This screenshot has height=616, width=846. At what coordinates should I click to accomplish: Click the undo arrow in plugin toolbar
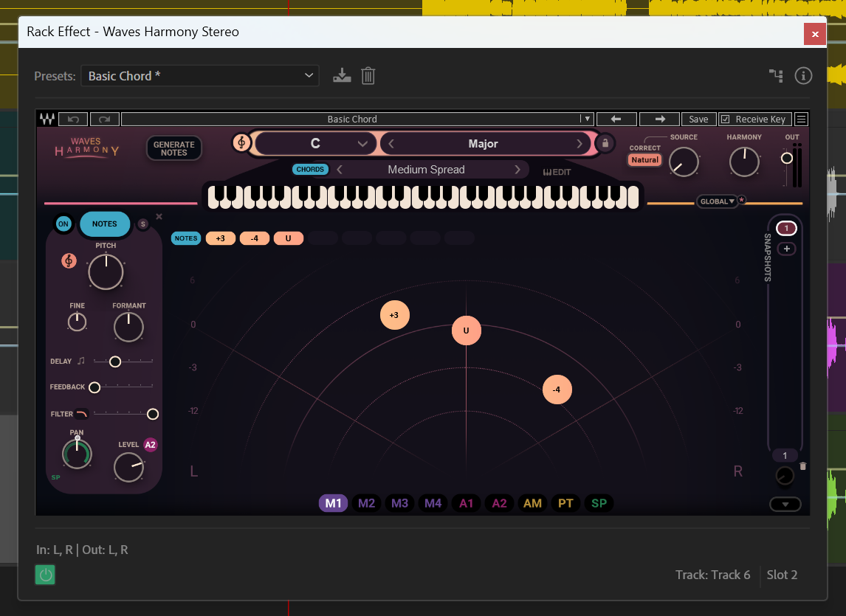click(73, 119)
